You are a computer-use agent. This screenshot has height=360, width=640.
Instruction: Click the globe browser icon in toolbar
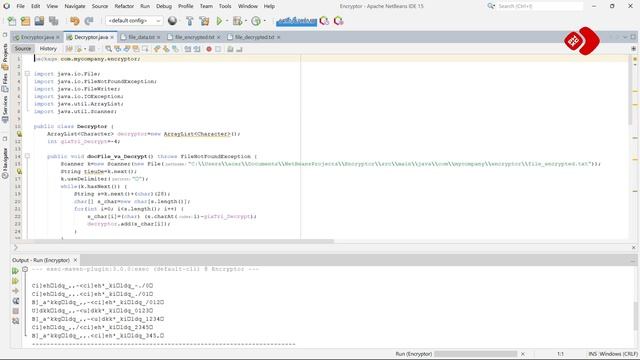173,21
